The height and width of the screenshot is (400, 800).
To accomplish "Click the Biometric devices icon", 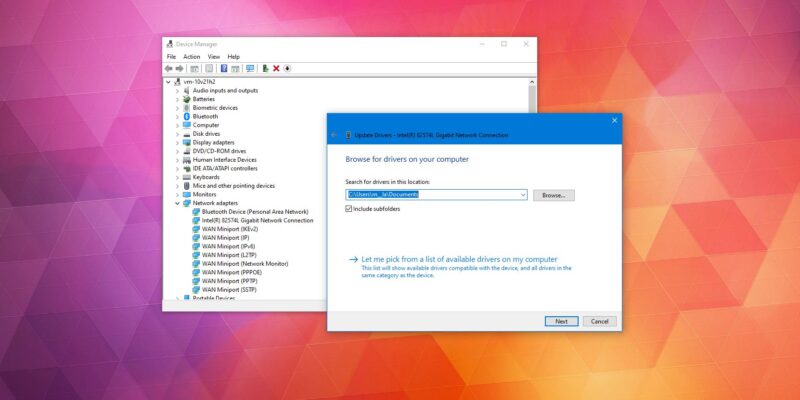I will [186, 108].
